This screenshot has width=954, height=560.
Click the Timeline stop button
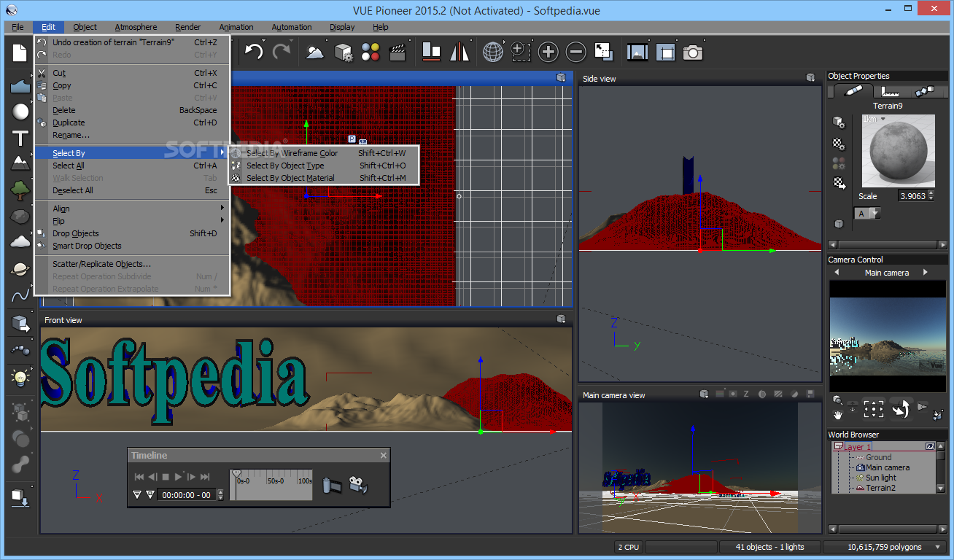(166, 477)
